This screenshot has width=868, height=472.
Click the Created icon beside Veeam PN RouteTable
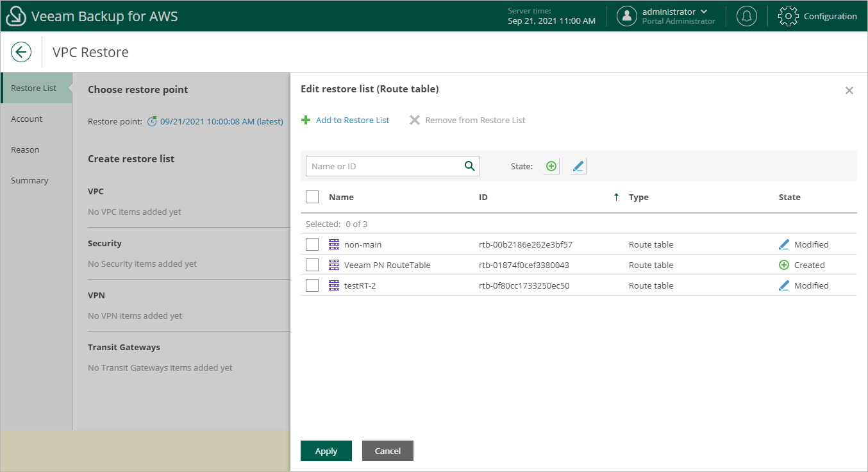tap(783, 265)
